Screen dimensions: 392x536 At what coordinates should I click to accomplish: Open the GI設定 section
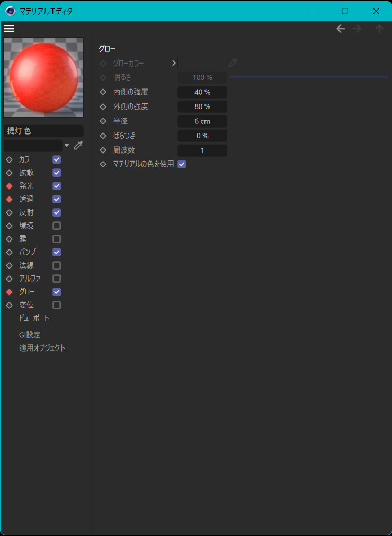pyautogui.click(x=30, y=335)
